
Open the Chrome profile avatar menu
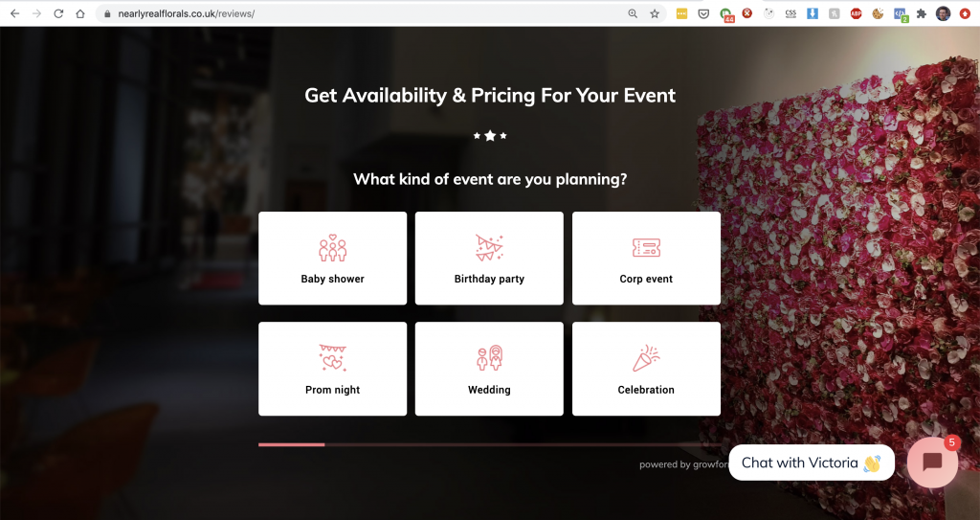pyautogui.click(x=944, y=13)
